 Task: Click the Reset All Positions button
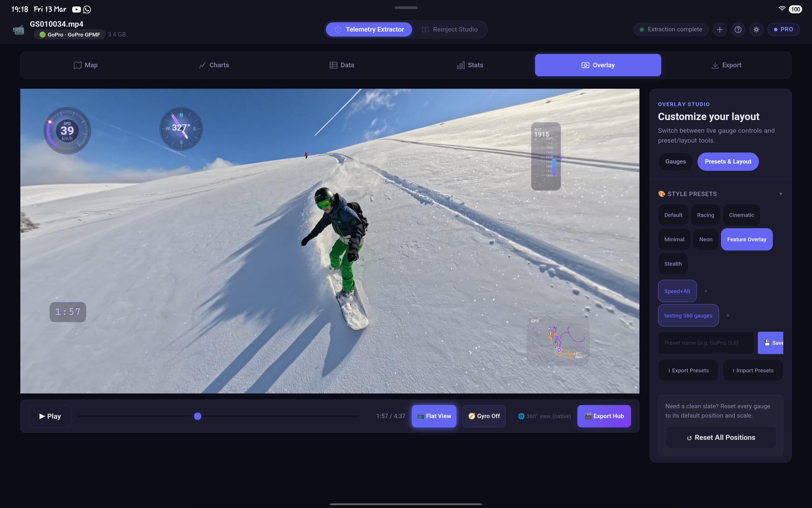pyautogui.click(x=720, y=437)
